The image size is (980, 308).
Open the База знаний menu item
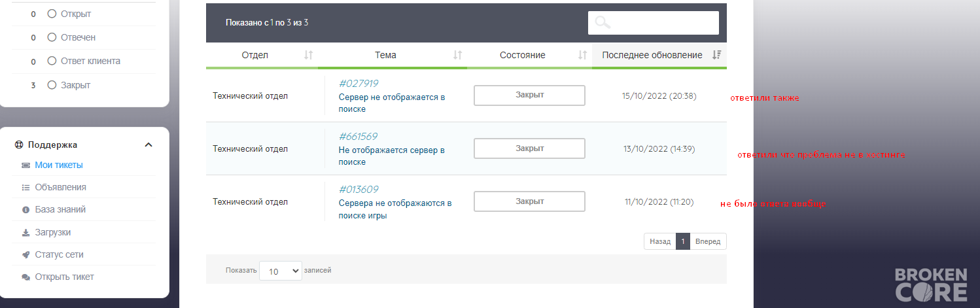pyautogui.click(x=60, y=210)
